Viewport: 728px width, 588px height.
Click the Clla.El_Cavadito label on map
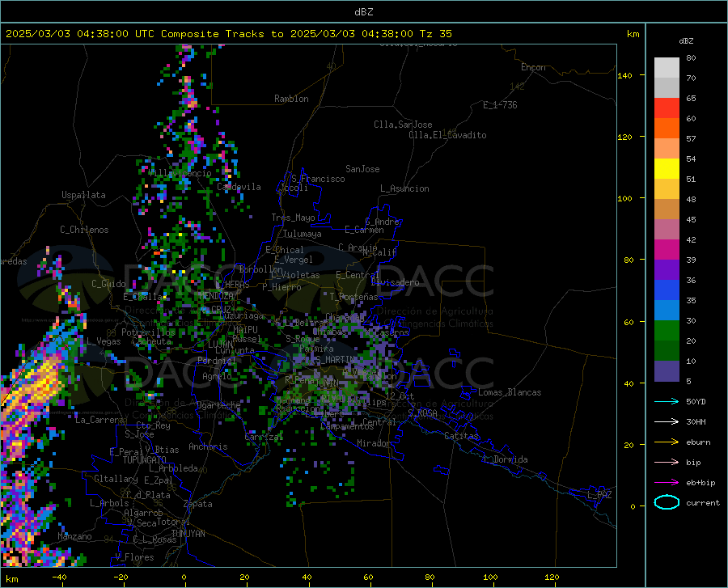pos(447,135)
